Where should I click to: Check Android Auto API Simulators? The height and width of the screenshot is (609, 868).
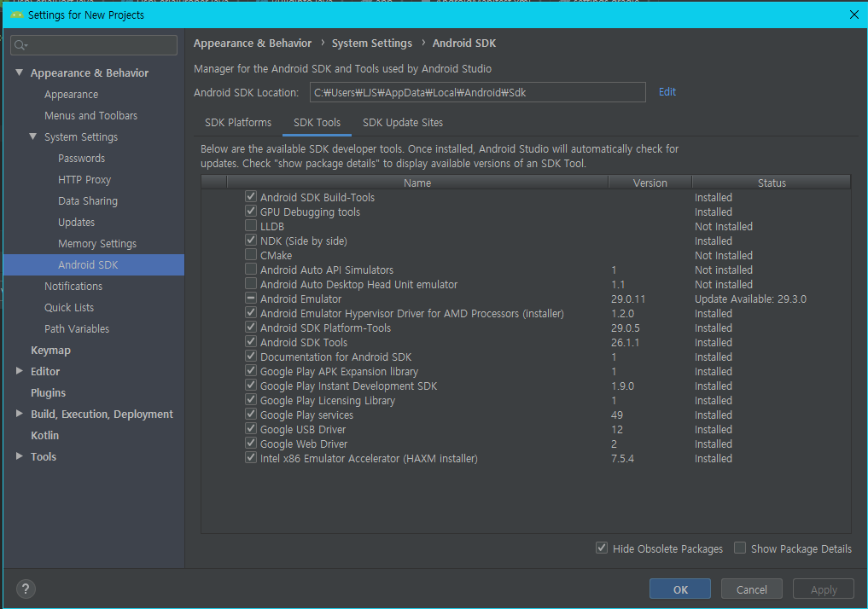(251, 269)
